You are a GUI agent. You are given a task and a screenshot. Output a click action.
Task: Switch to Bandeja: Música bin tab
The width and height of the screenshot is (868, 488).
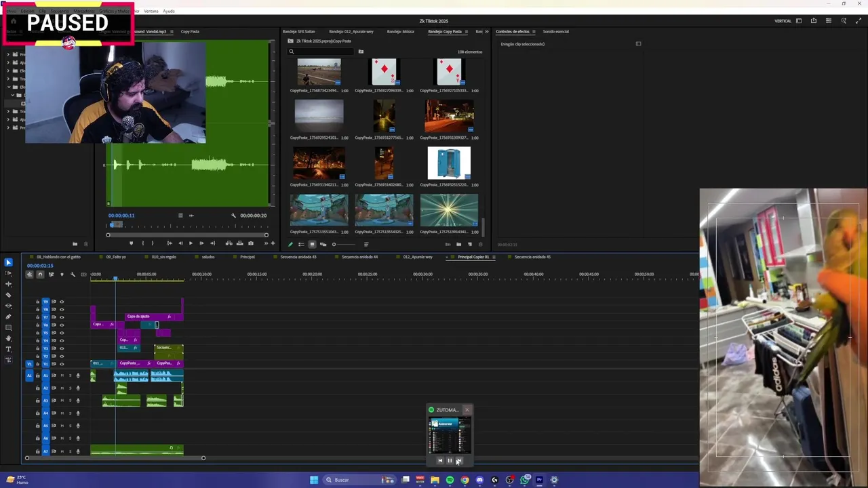pos(400,31)
